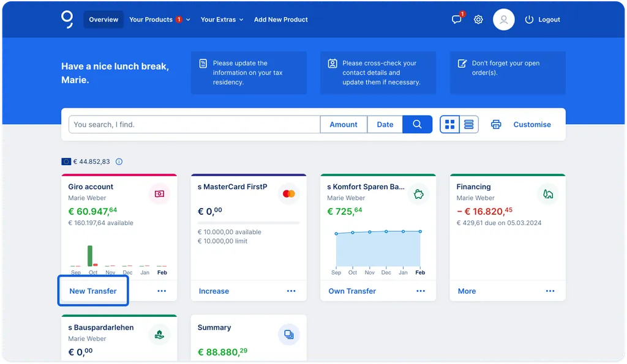Click the Summary stacked cards icon
627x364 pixels.
(x=289, y=335)
